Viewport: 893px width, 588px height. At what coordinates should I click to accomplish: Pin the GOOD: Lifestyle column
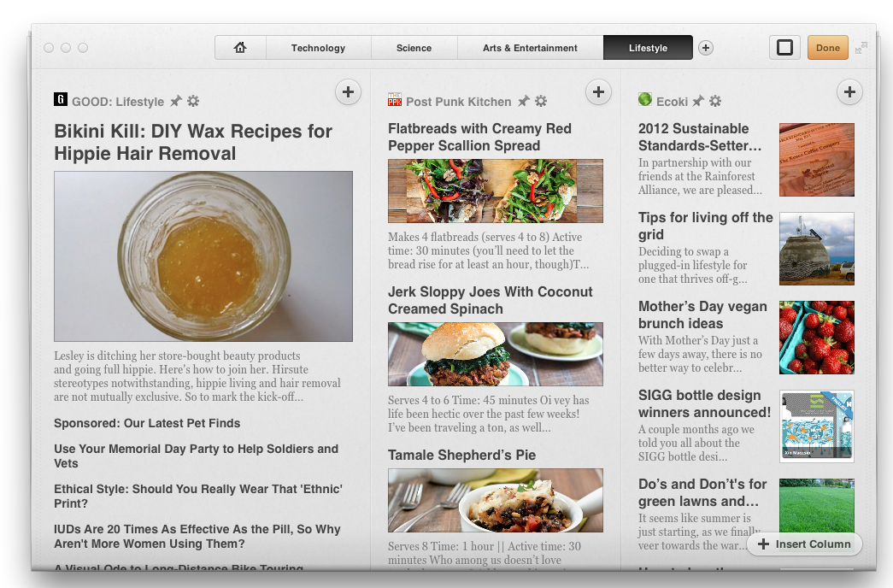point(176,102)
